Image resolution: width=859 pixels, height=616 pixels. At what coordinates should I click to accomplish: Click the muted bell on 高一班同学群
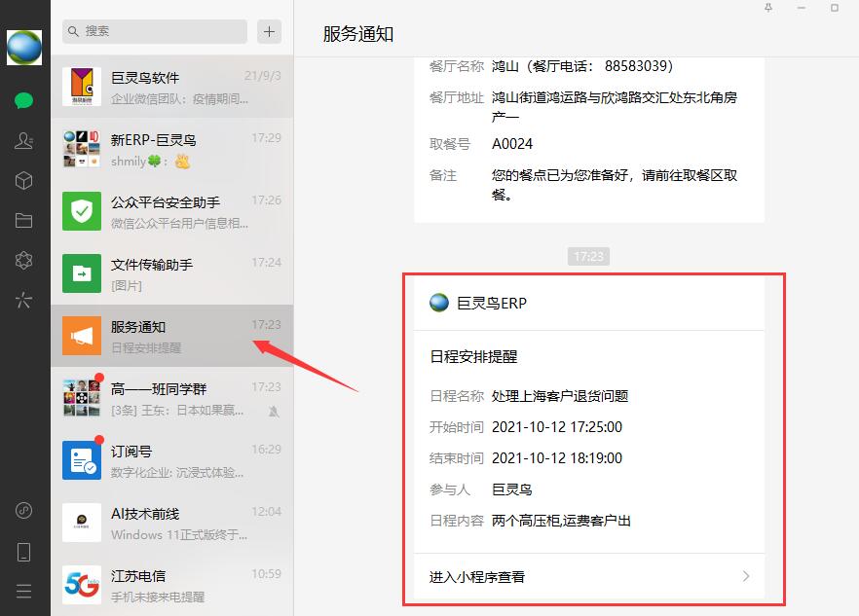(274, 411)
